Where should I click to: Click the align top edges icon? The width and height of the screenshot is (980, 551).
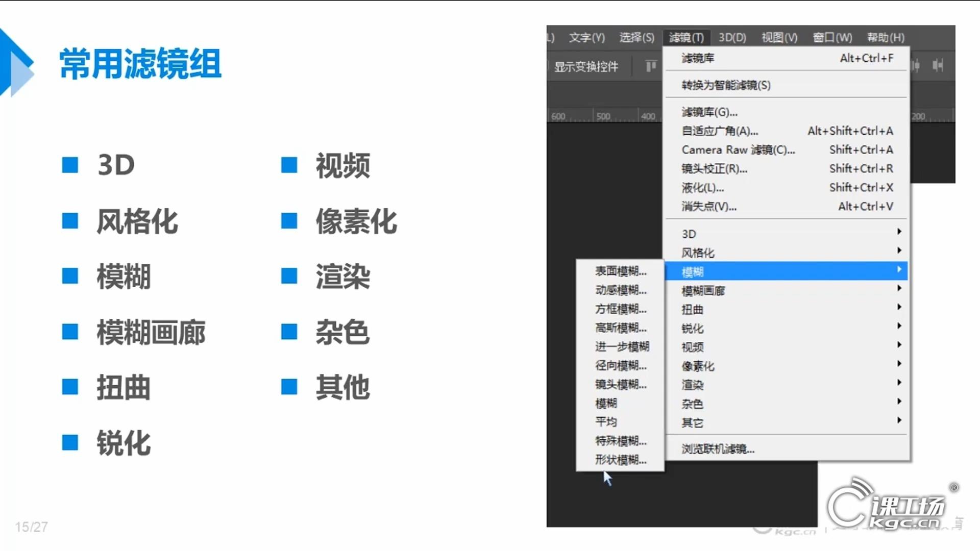(x=651, y=66)
